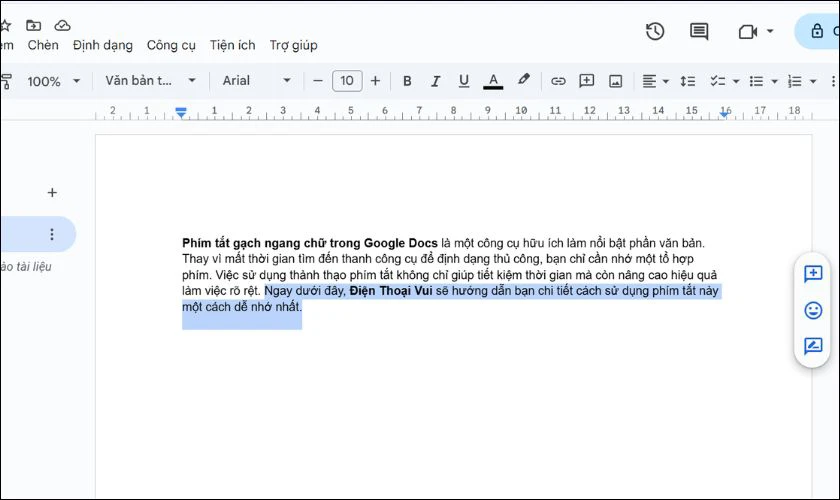Click the Move to folder icon
840x500 pixels.
coord(33,25)
